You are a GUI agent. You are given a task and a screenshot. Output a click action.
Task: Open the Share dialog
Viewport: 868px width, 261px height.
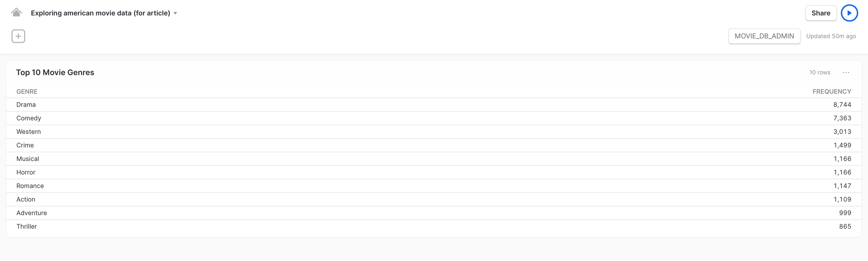821,13
